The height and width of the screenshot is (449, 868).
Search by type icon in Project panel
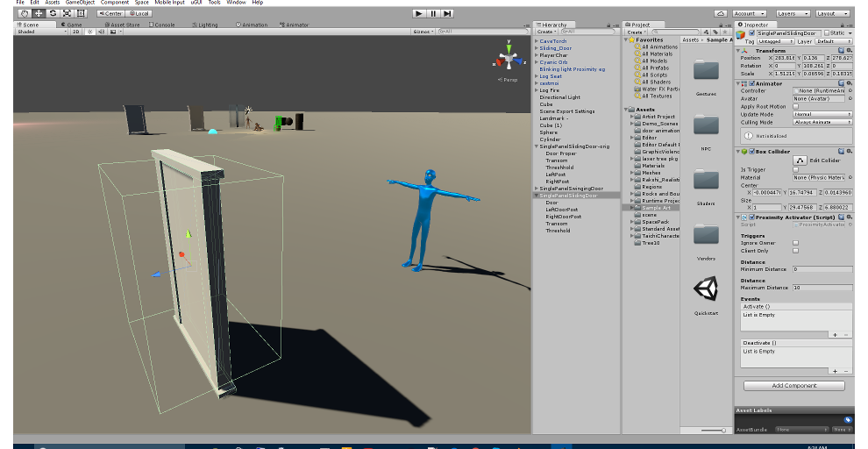706,32
